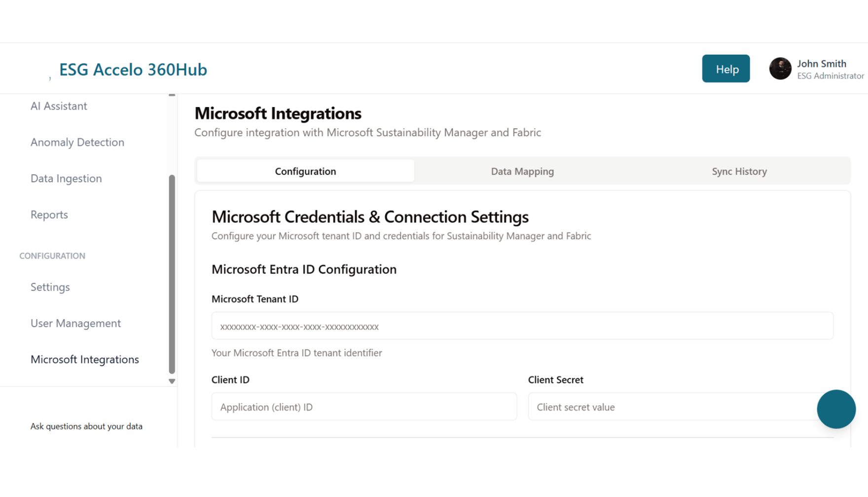Switch to the Configuration tab
868x497 pixels.
(305, 171)
